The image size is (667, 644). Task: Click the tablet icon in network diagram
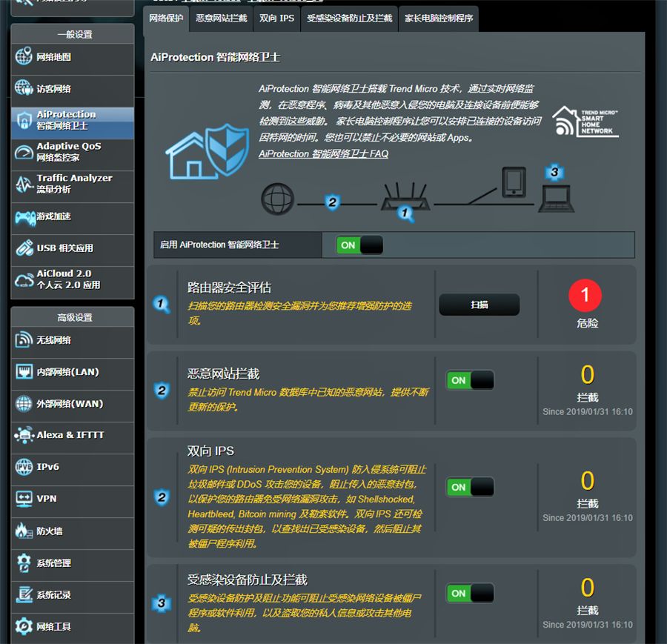pos(514,182)
